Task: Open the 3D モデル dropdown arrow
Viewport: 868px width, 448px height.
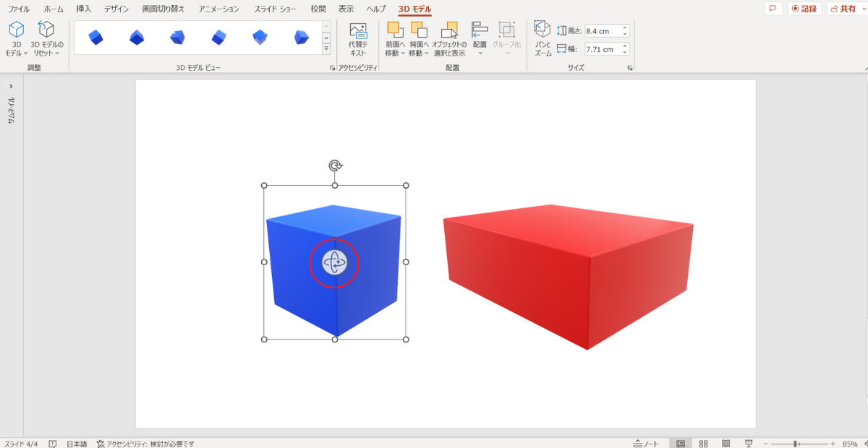Action: (x=25, y=53)
